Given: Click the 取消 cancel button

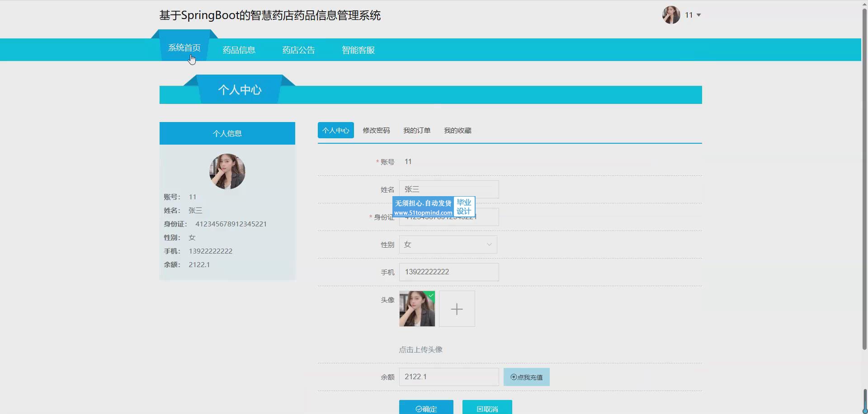Looking at the screenshot, I should tap(487, 408).
